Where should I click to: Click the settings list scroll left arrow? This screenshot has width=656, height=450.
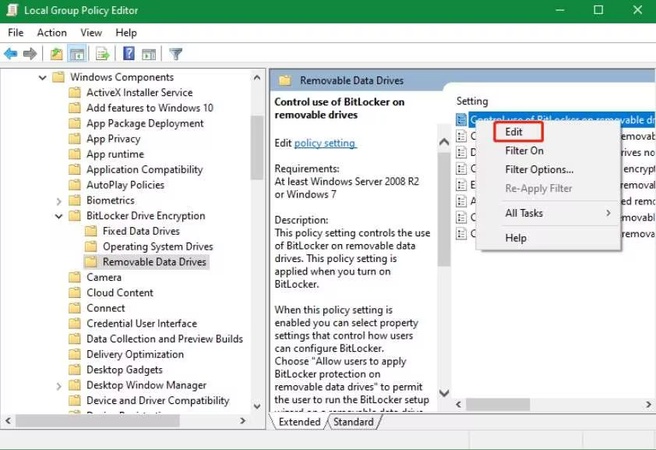coord(459,404)
